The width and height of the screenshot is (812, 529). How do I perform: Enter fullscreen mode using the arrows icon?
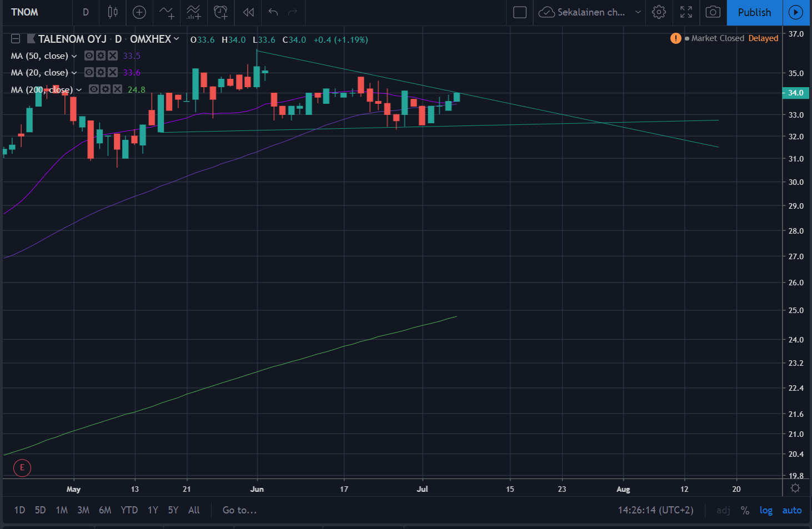click(x=686, y=12)
